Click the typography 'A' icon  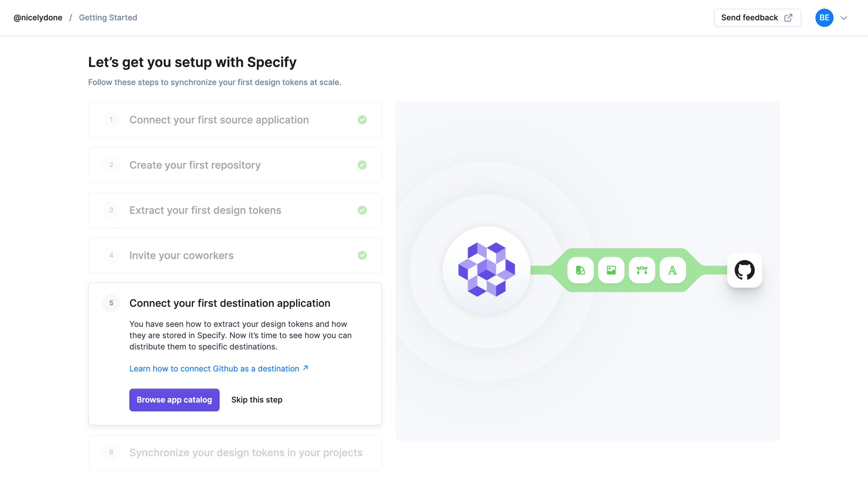(x=673, y=270)
